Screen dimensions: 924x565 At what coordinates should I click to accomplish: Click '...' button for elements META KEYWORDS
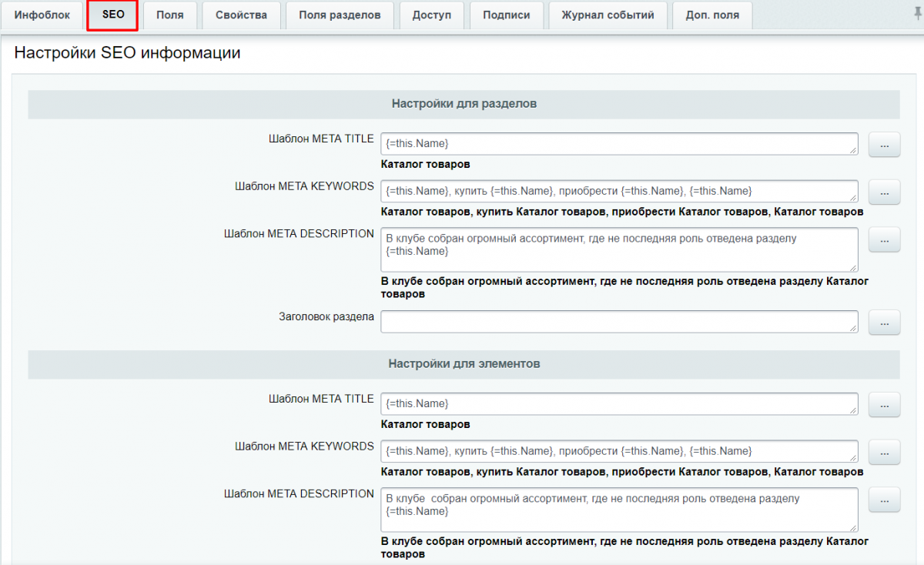click(884, 452)
